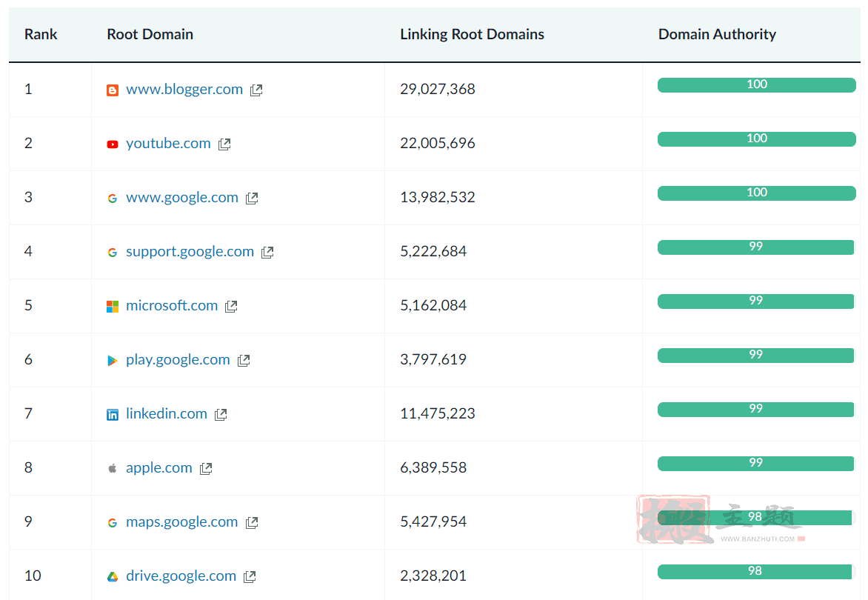Select the value 5,162,084
Image resolution: width=868 pixels, height=600 pixels.
[433, 305]
